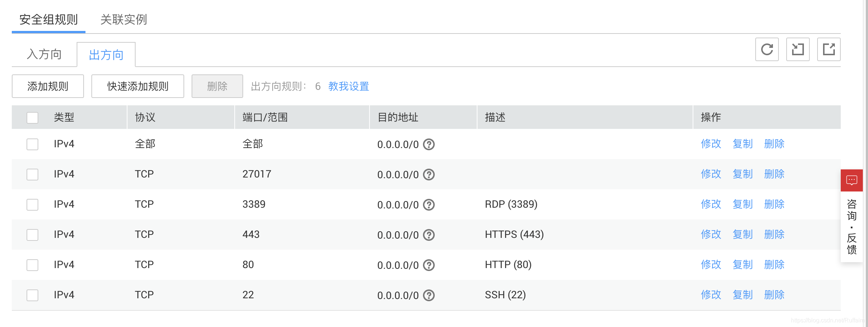Click the description text HTTP (80)
This screenshot has width=868, height=327.
point(508,264)
